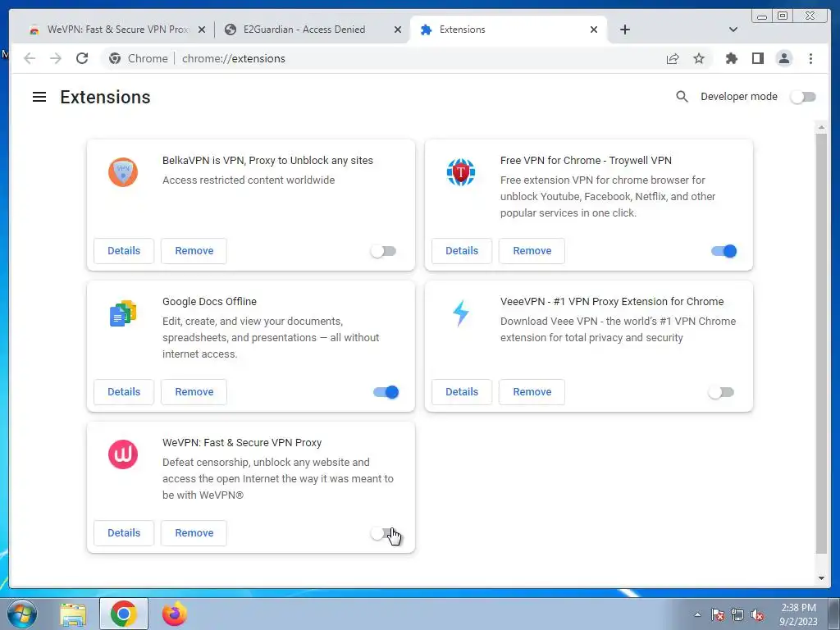Open Chrome three-dot menu
This screenshot has width=840, height=630.
coord(810,58)
